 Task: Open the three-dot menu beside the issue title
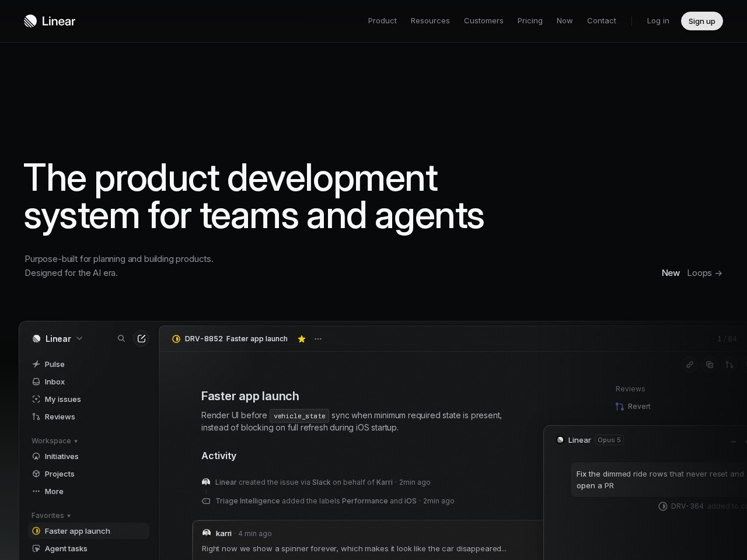tap(318, 339)
